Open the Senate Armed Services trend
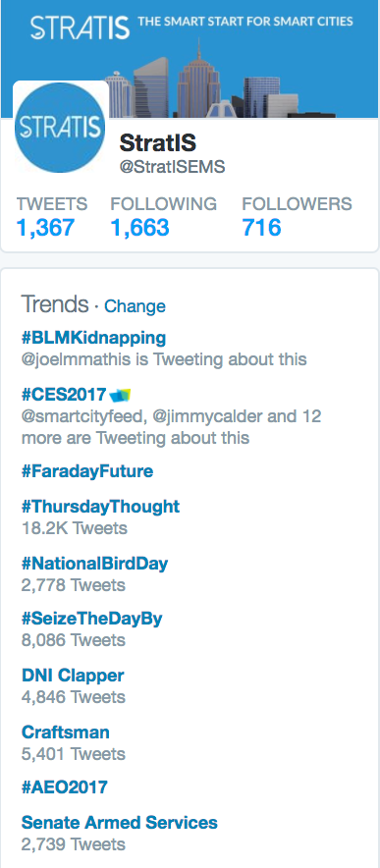380x868 pixels. click(x=119, y=823)
